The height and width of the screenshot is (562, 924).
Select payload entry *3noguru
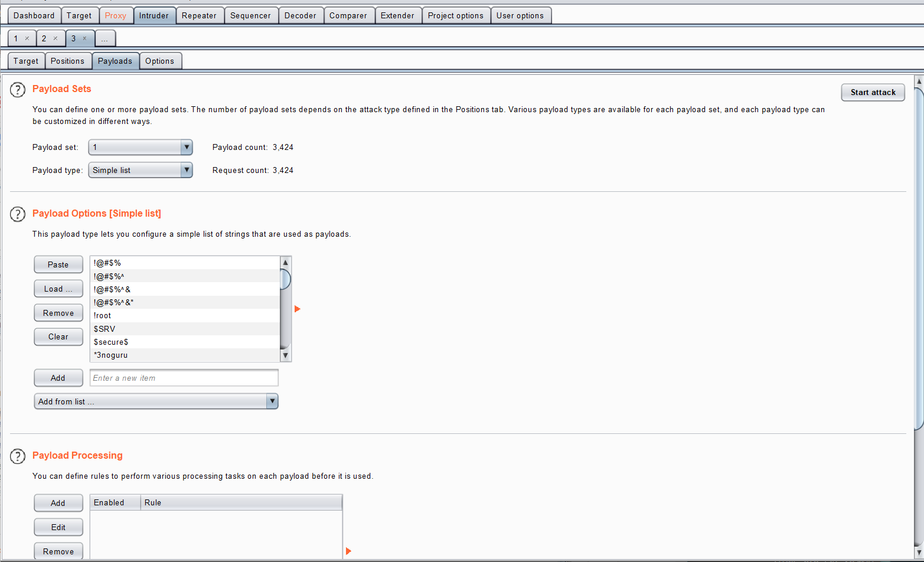[185, 355]
